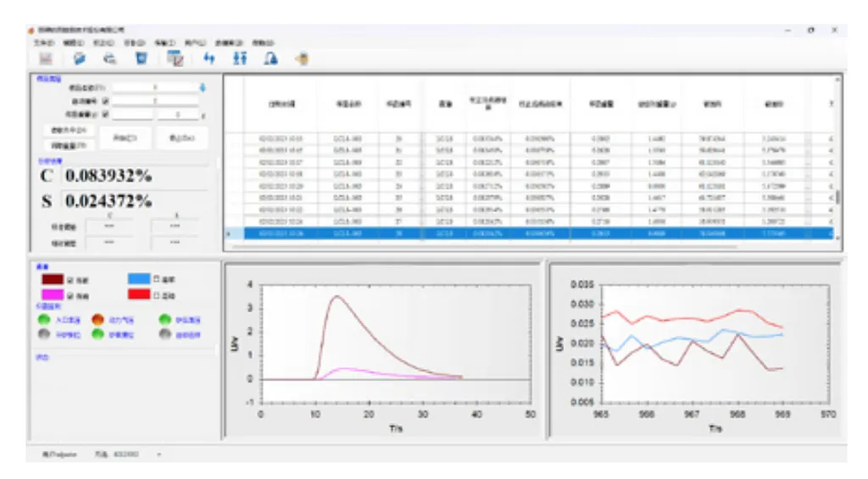Click the table's vertical scrollbar
Viewport: 868px width, 479px height.
click(x=837, y=197)
